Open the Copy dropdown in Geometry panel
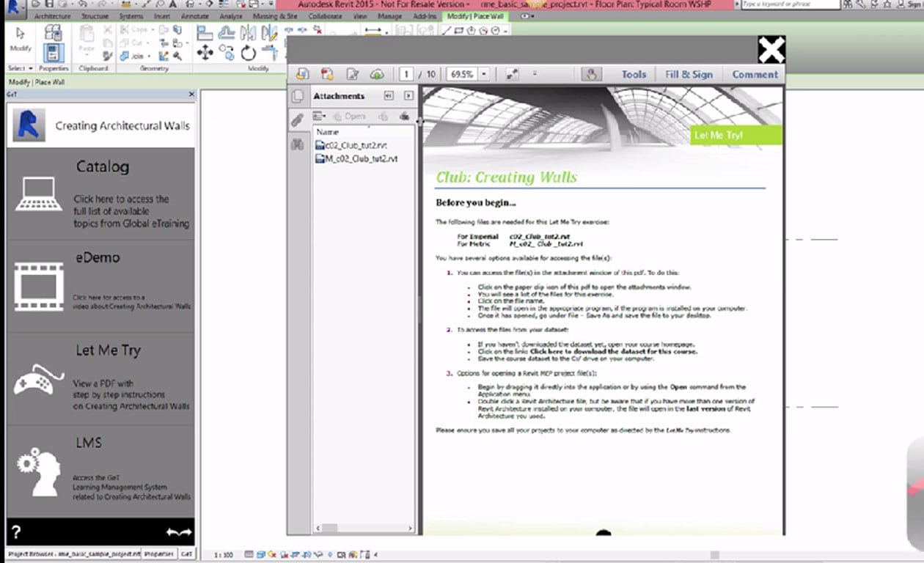924x563 pixels. coord(152,30)
